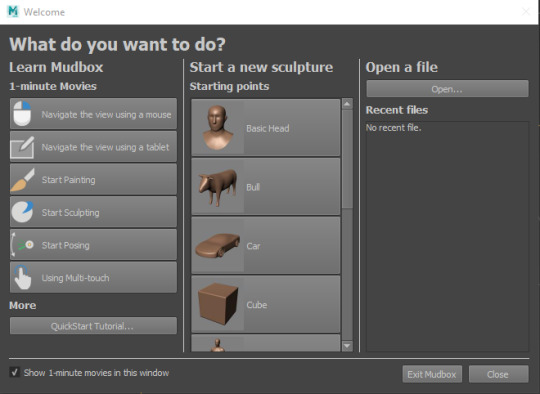
Task: Click the starting points scrollbar thumb
Action: tap(347, 159)
